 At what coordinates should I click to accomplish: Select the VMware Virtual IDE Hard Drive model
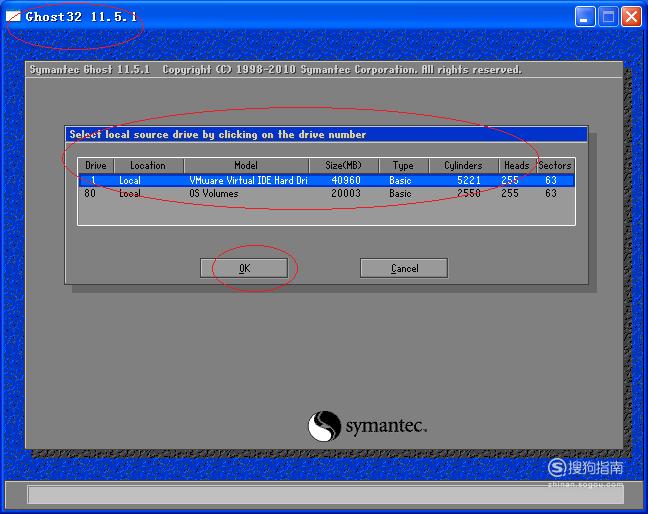click(248, 180)
